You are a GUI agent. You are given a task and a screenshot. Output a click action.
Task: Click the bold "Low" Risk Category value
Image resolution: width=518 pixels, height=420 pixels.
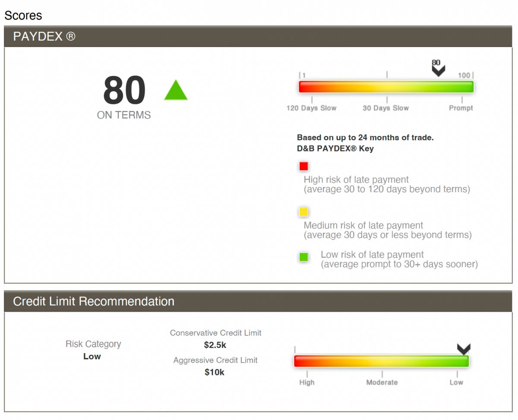tap(92, 357)
